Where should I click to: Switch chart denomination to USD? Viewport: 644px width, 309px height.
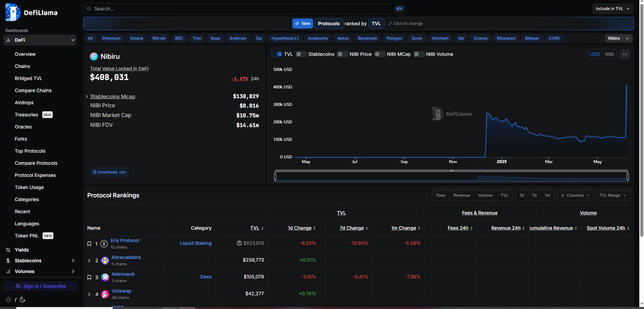[595, 54]
